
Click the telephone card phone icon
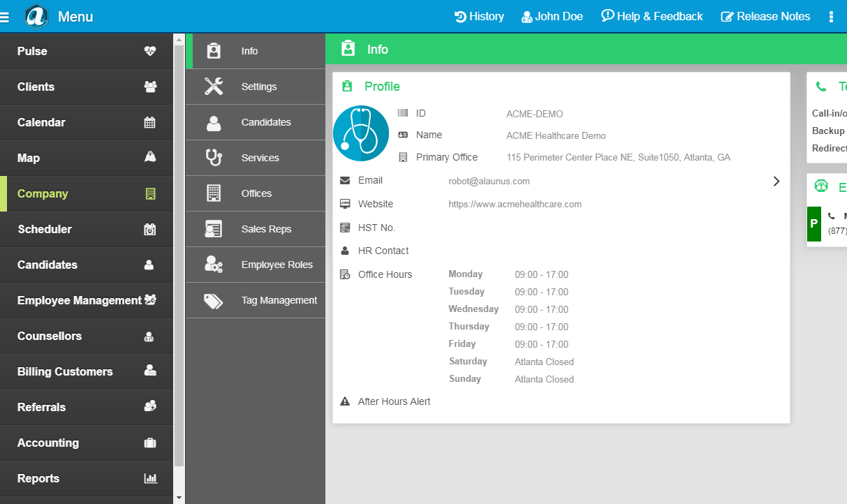(821, 87)
